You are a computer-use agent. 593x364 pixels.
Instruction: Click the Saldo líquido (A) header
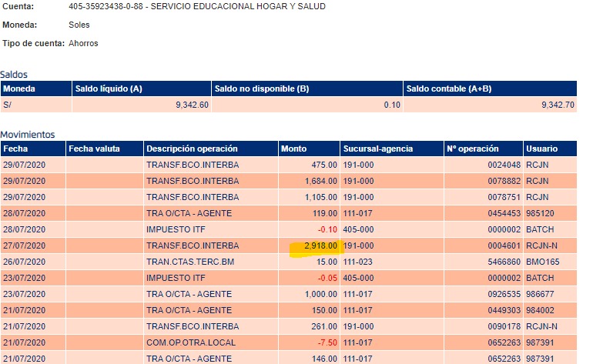[109, 89]
